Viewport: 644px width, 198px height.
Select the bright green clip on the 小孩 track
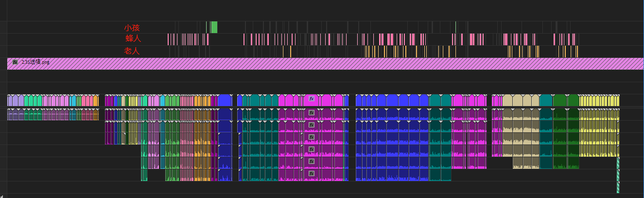point(214,27)
